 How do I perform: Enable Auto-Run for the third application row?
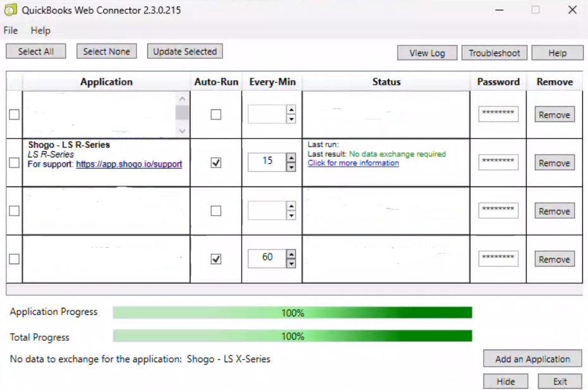(x=216, y=210)
